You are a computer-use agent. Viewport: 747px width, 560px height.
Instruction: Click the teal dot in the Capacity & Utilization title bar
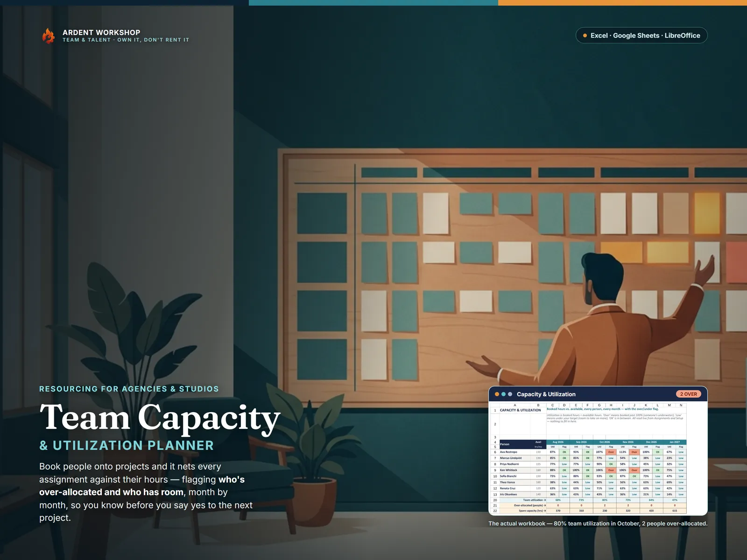[x=503, y=394]
